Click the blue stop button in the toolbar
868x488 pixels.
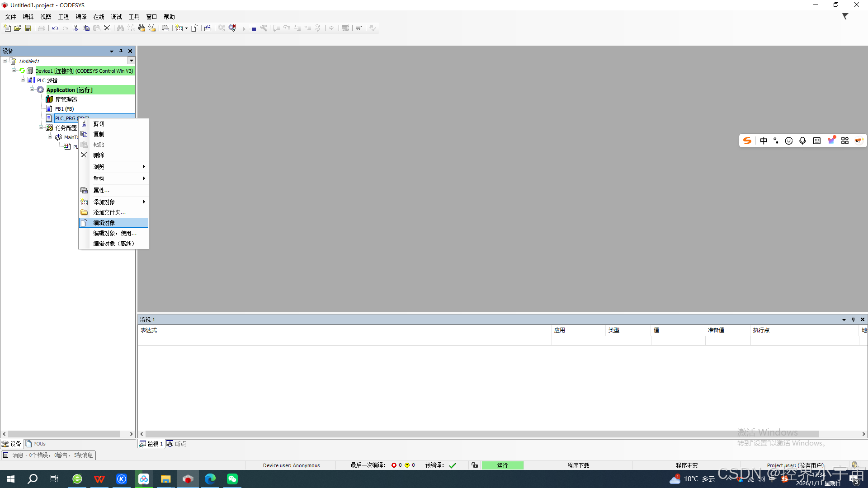pyautogui.click(x=254, y=29)
